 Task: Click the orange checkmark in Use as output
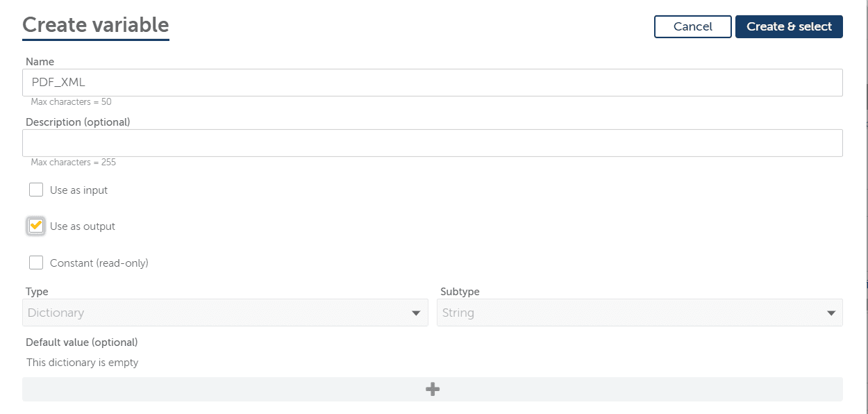[x=35, y=226]
